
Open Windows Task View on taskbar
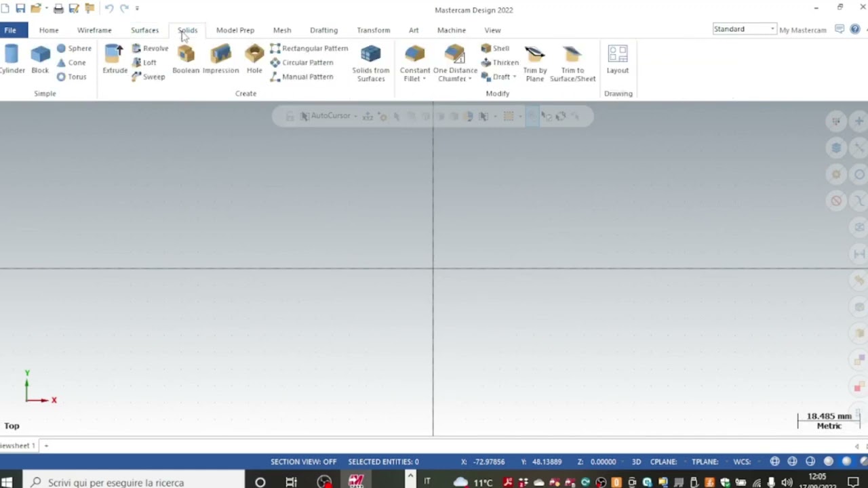click(291, 482)
